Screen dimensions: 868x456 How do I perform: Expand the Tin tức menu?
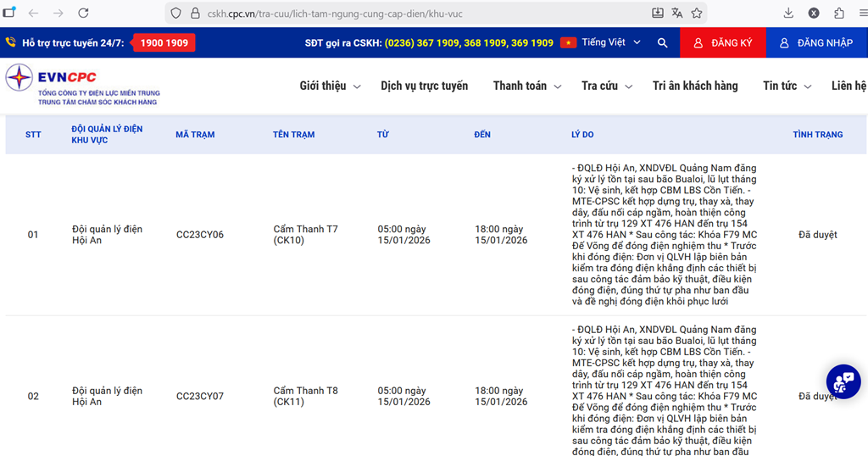tap(787, 86)
